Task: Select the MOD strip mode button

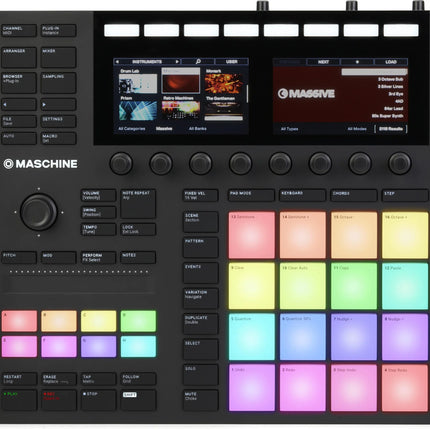Action: (x=59, y=258)
